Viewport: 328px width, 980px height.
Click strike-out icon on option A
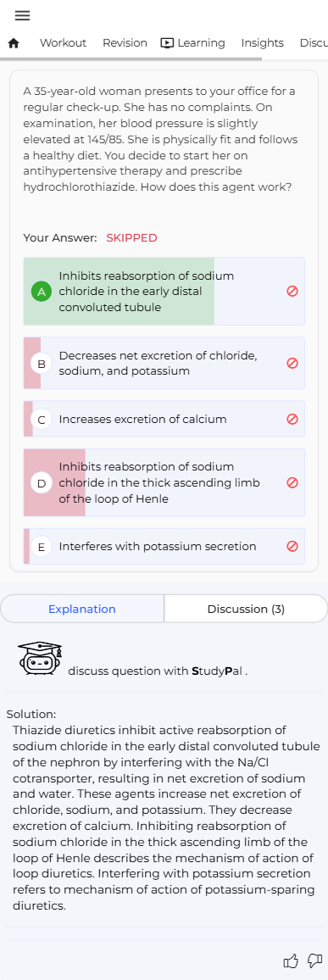click(x=292, y=291)
